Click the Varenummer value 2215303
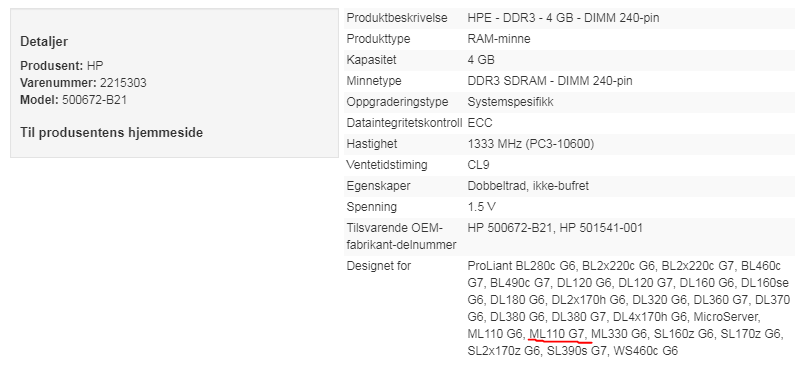Image resolution: width=806 pixels, height=375 pixels. click(x=123, y=83)
